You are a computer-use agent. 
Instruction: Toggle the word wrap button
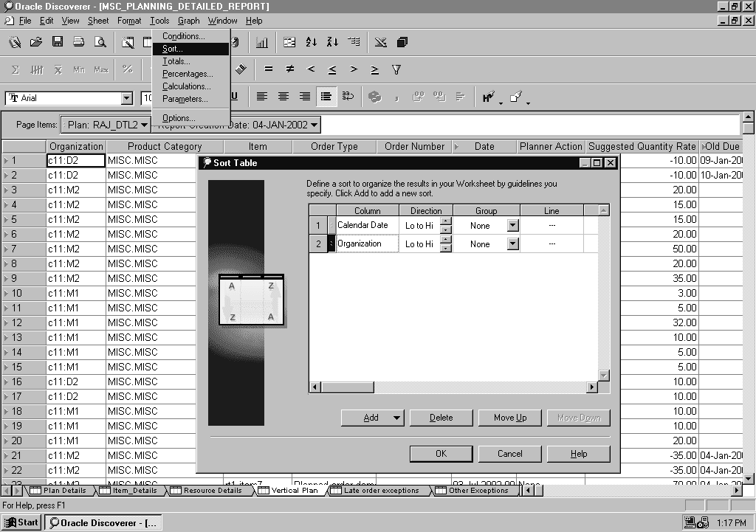pyautogui.click(x=348, y=97)
